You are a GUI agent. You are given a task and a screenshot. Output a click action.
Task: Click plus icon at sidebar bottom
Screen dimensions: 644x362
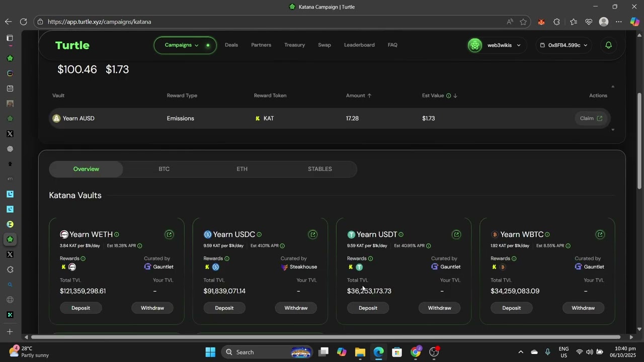click(10, 332)
